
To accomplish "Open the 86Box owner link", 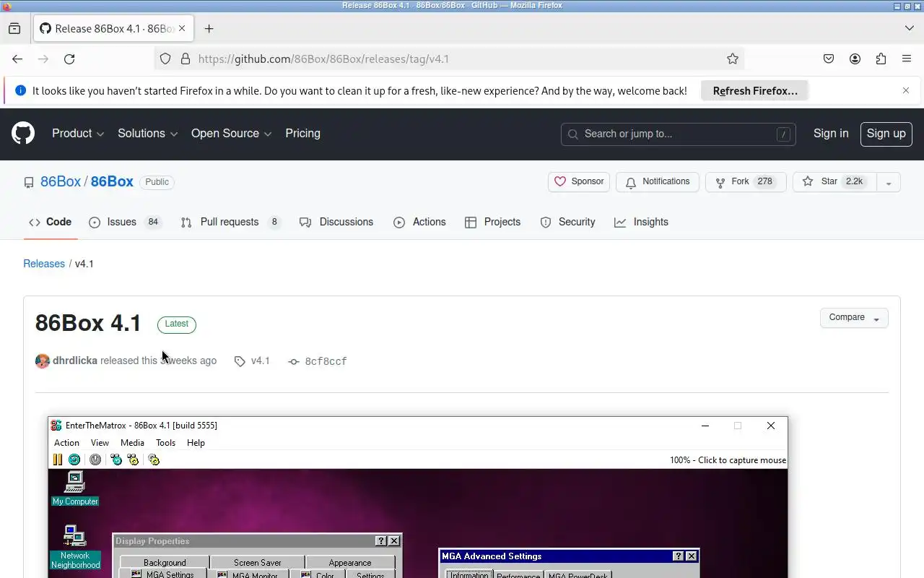I will [61, 181].
